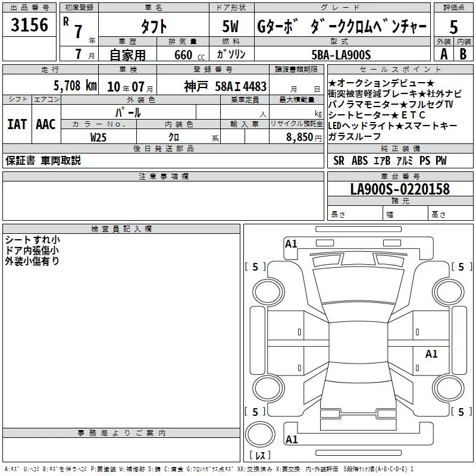Click the recycle deposit 8,850円
Screen dimensions: 476x476
click(x=304, y=137)
